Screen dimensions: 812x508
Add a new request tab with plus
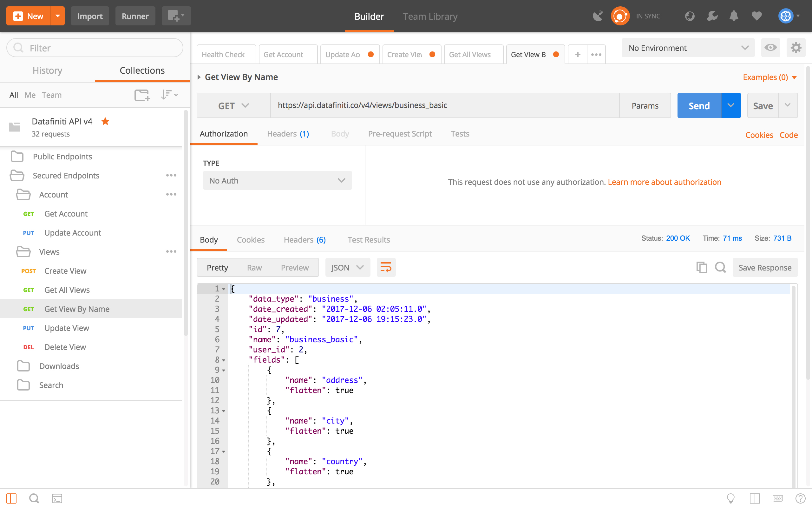click(x=578, y=54)
